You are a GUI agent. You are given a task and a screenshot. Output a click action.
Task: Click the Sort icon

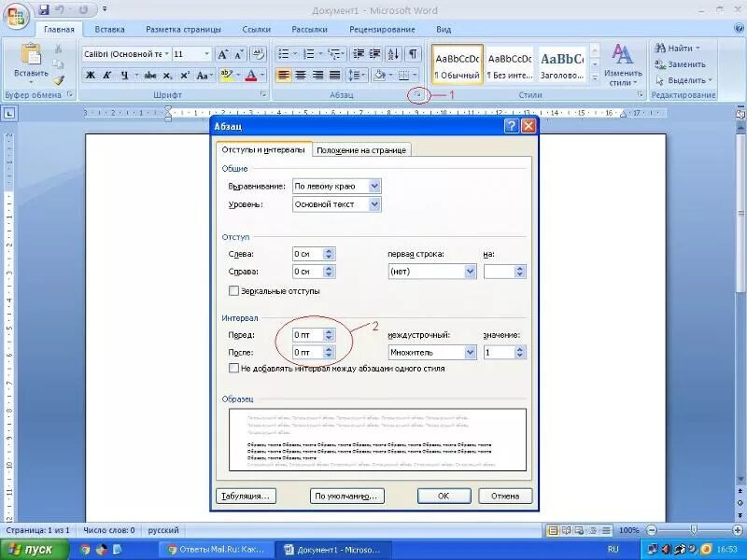393,54
